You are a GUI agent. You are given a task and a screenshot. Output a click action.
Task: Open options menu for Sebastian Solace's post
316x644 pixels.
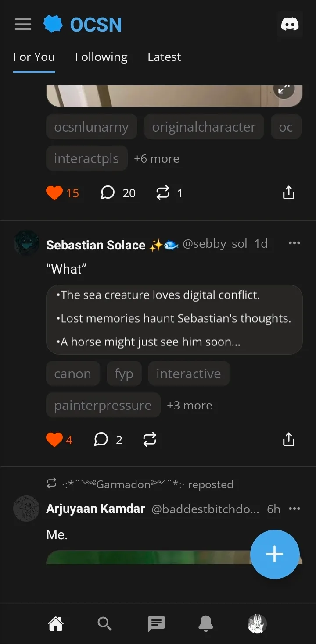(x=294, y=243)
